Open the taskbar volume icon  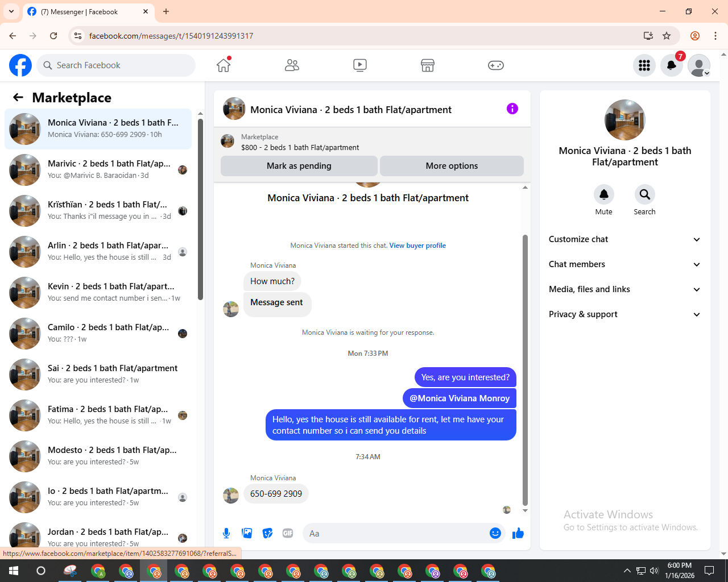654,571
